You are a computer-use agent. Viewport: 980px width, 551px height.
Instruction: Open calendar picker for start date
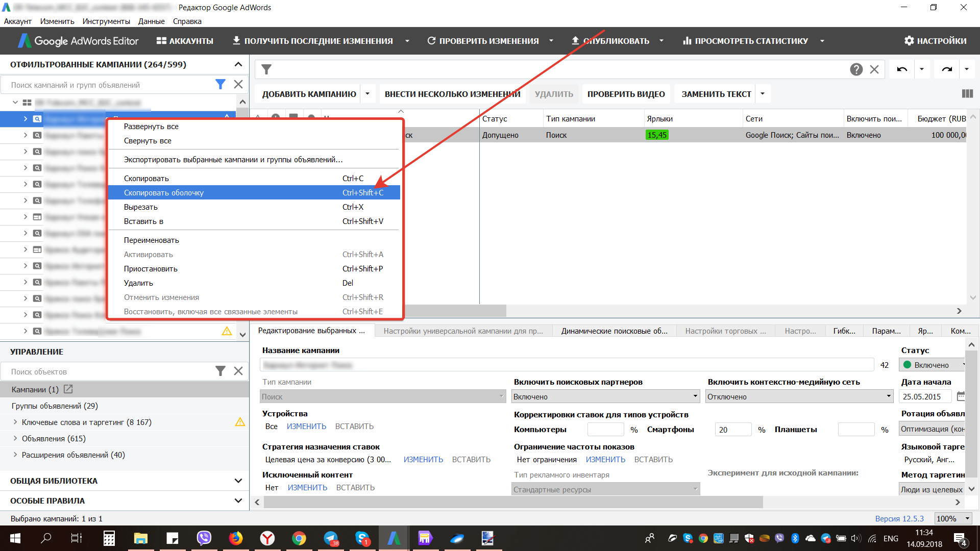(961, 396)
